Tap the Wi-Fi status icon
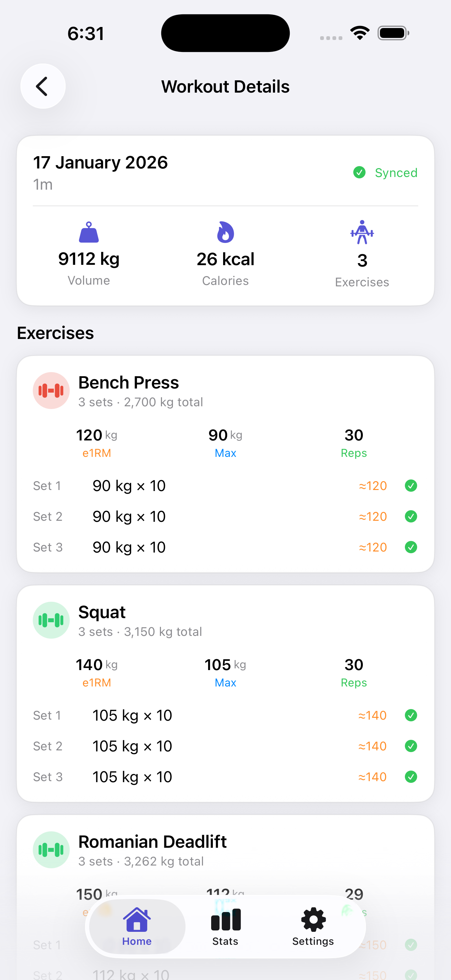 coord(360,33)
